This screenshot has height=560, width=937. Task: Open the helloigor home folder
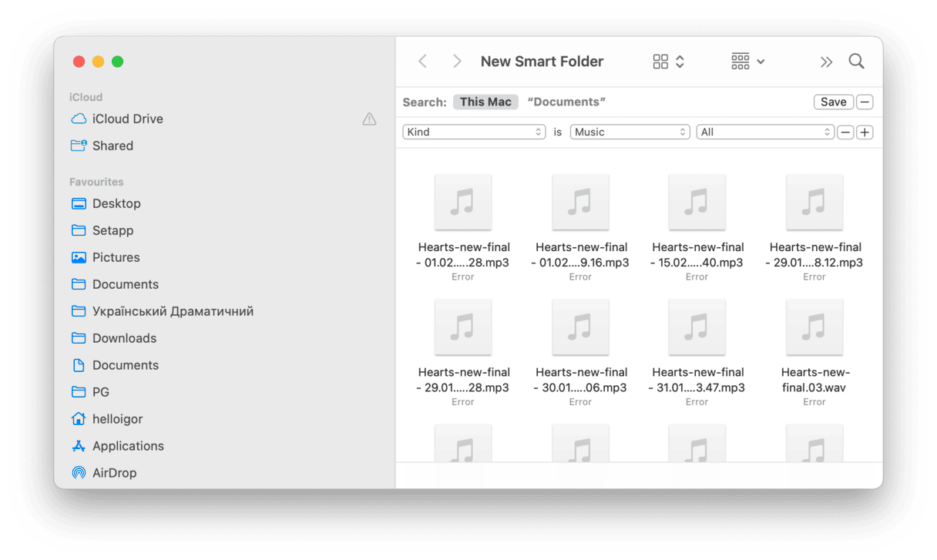coord(117,419)
